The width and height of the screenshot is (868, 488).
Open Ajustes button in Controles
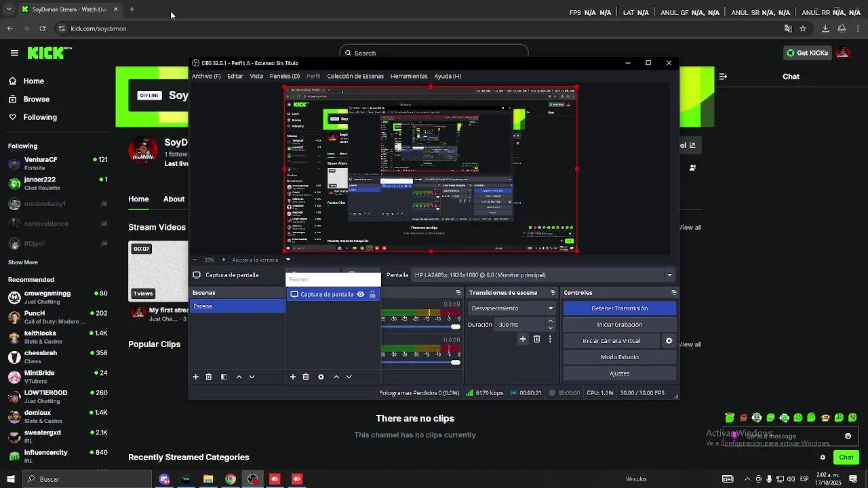pyautogui.click(x=620, y=373)
